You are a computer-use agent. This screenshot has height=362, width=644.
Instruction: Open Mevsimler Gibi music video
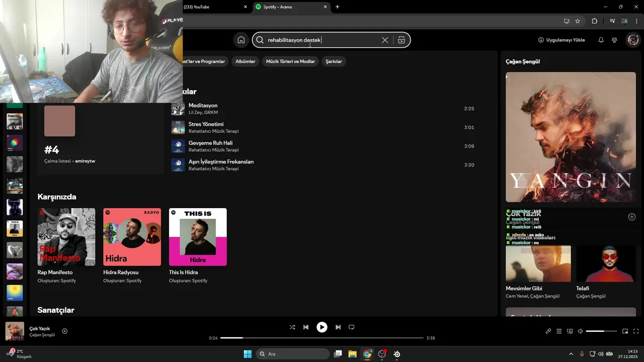pyautogui.click(x=538, y=272)
